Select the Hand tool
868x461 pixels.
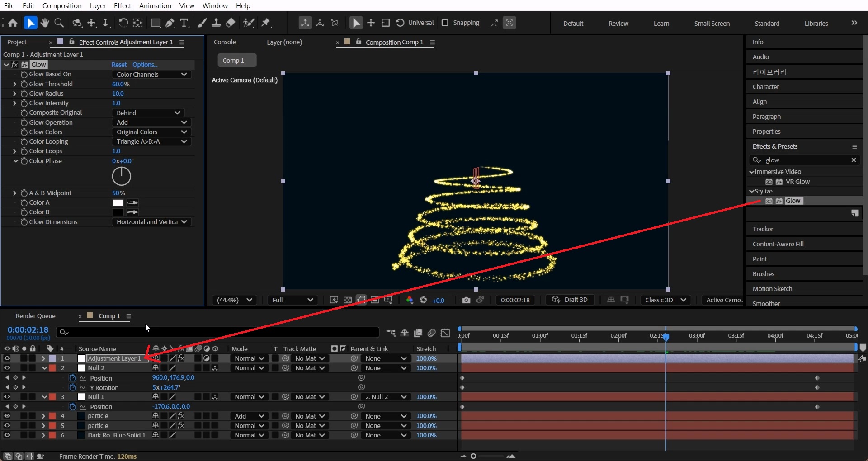(x=45, y=23)
